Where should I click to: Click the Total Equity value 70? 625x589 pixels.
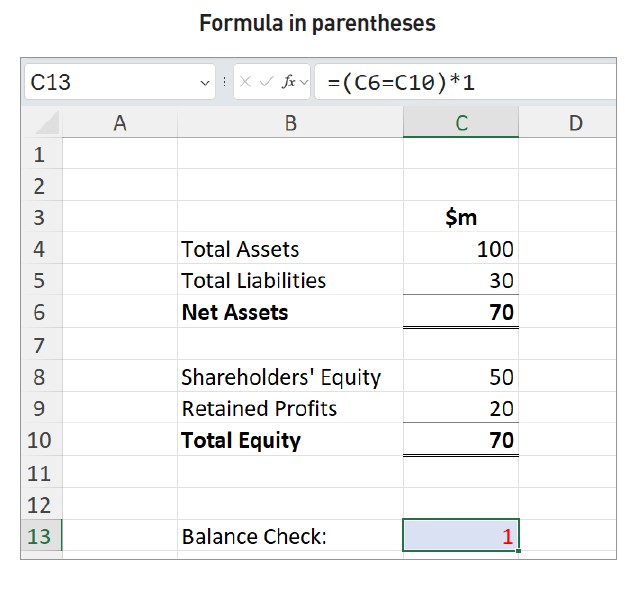click(x=461, y=439)
